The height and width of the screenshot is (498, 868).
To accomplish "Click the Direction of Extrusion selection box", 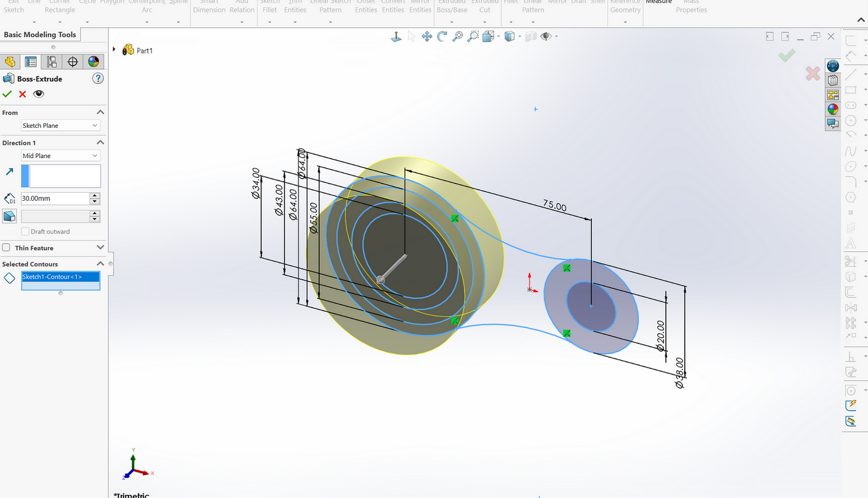I will tap(61, 176).
